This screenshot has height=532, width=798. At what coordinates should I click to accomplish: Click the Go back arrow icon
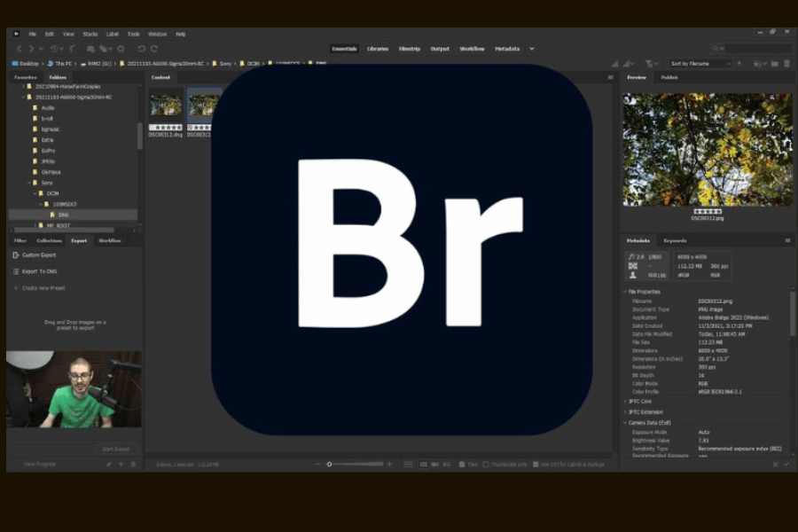pos(20,49)
